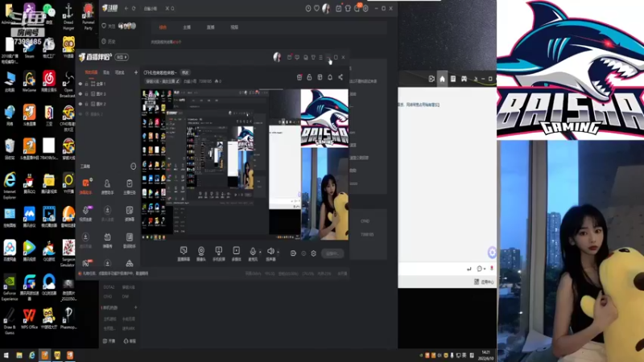Click the 修改 button beside the stream title
Screen dimensions: 644x362
[185, 72]
